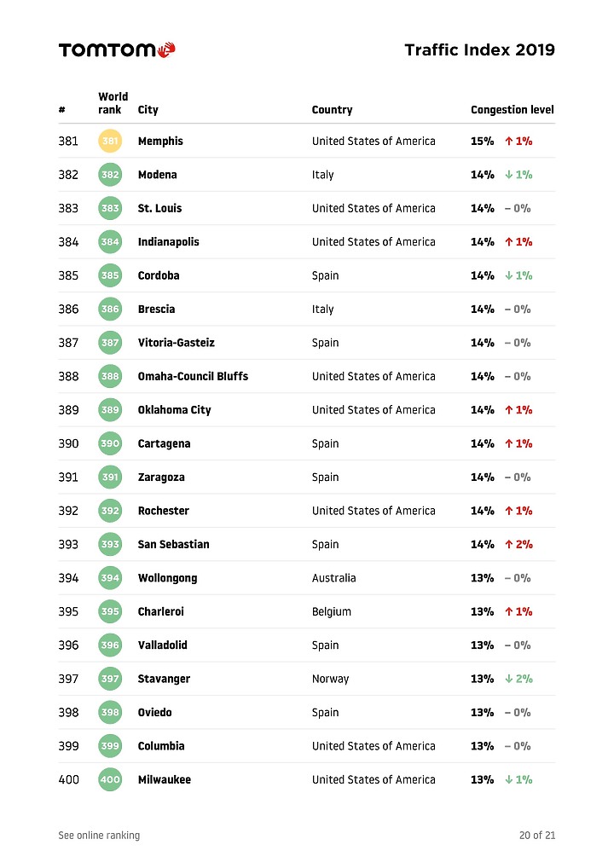Image resolution: width=614 pixels, height=868 pixels.
Task: Click the green down arrow for Stavanger
Action: (509, 679)
